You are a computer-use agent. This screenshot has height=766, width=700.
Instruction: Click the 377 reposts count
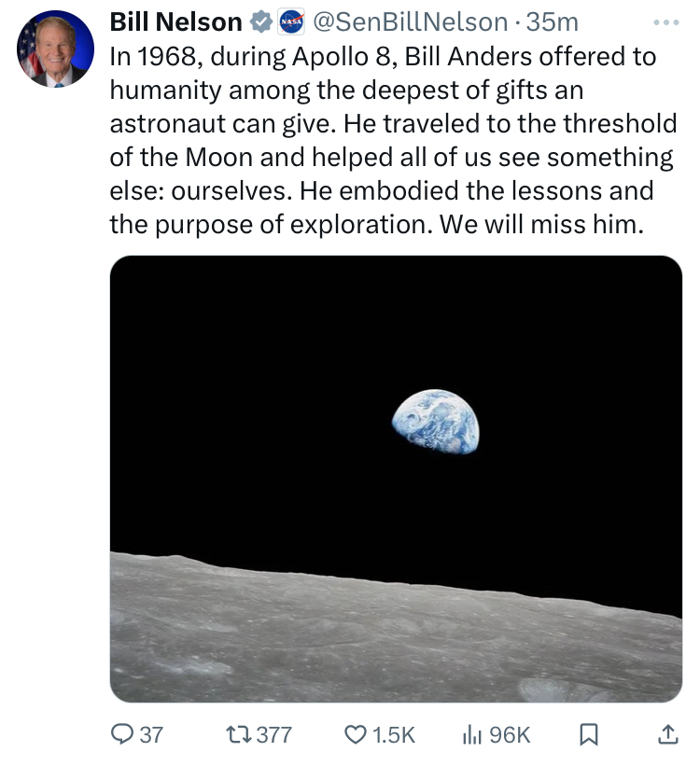pos(274,734)
